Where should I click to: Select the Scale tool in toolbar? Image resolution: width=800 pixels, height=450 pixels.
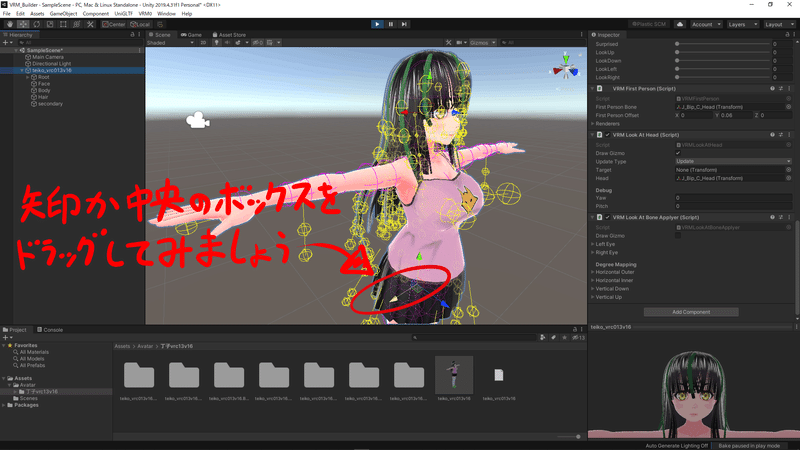[x=50, y=24]
